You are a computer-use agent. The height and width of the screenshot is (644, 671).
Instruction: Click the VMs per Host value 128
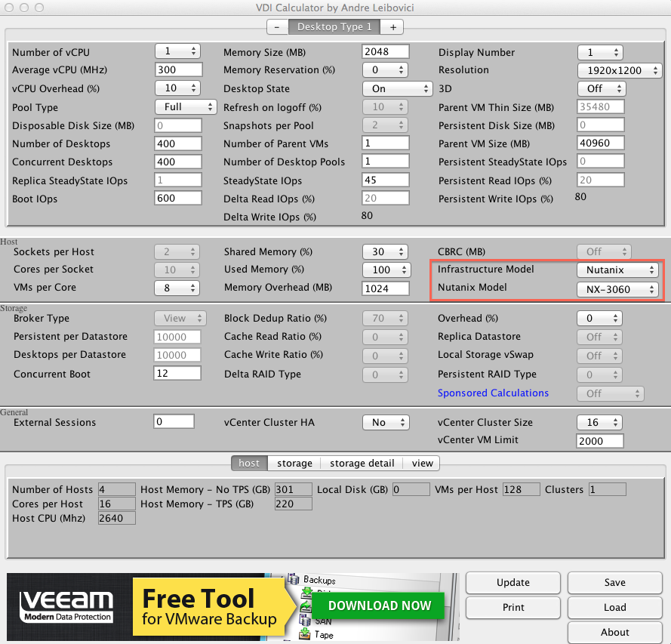tap(522, 489)
